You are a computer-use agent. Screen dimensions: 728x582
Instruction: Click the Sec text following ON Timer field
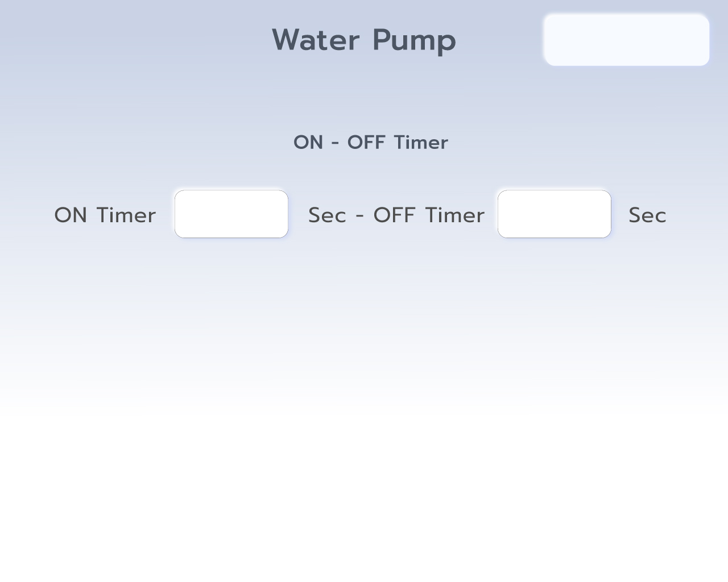coord(327,215)
